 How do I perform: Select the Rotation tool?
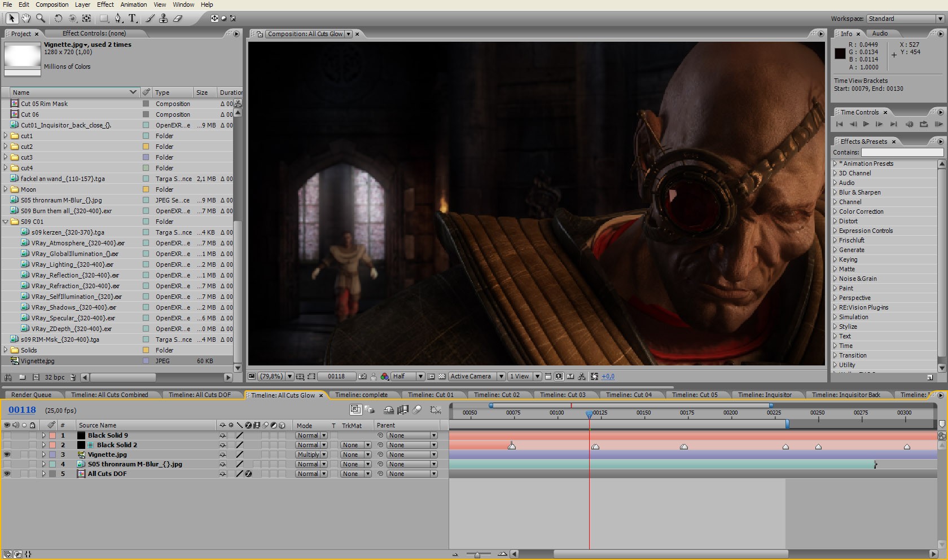(58, 18)
